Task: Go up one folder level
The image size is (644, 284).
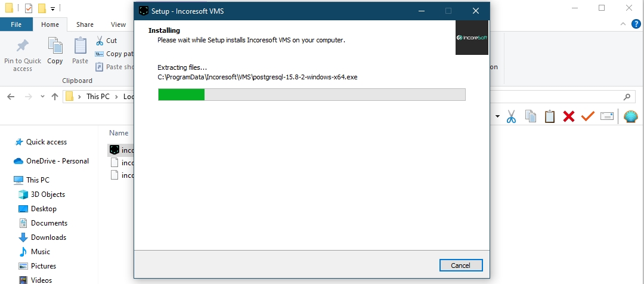Action: (55, 97)
